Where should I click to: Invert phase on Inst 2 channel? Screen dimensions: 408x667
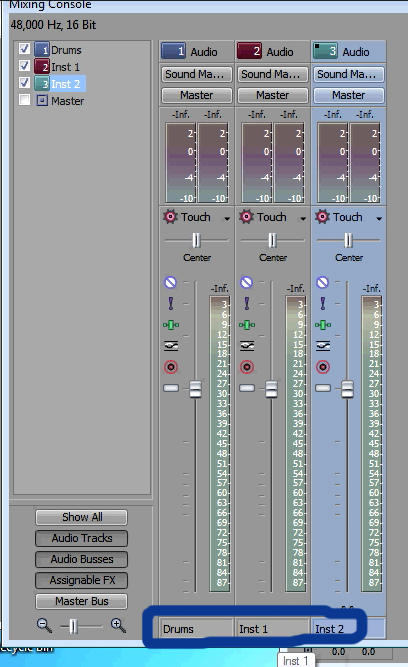tap(323, 345)
